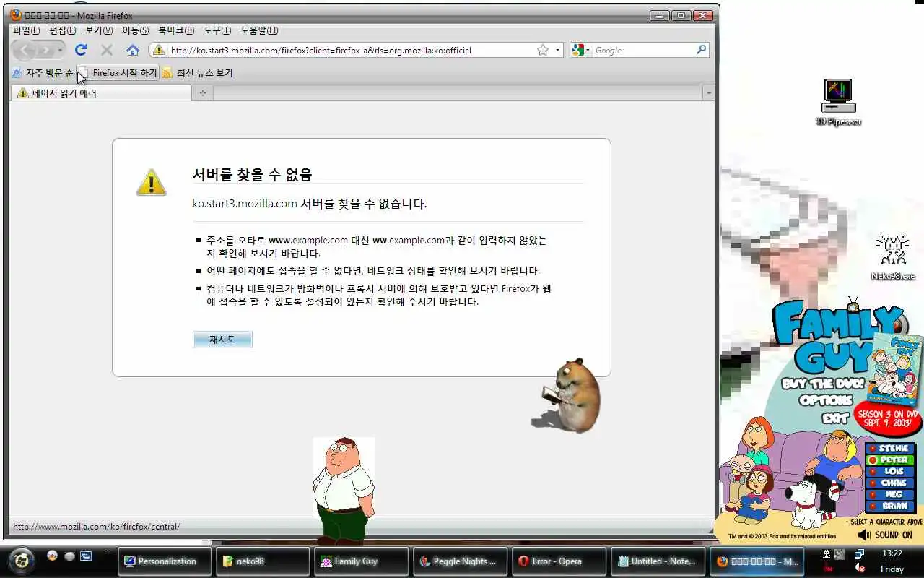The height and width of the screenshot is (578, 924).
Task: Bookmark this page with the star icon
Action: point(543,50)
